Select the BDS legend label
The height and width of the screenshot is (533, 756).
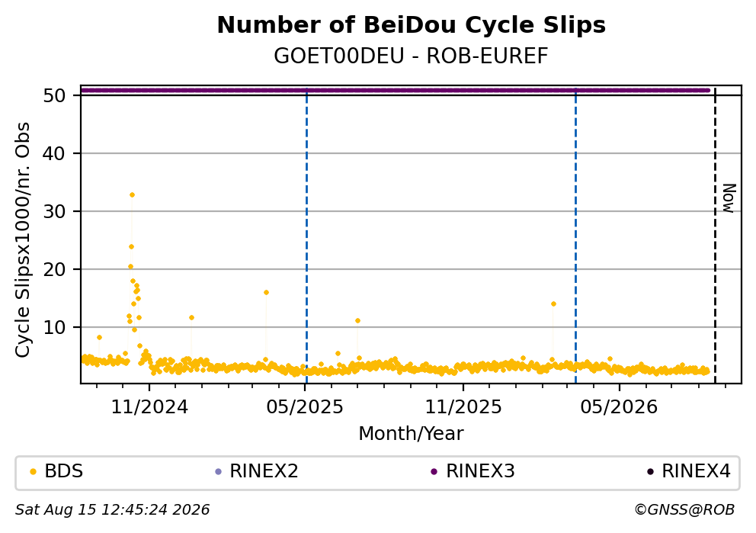click(64, 471)
